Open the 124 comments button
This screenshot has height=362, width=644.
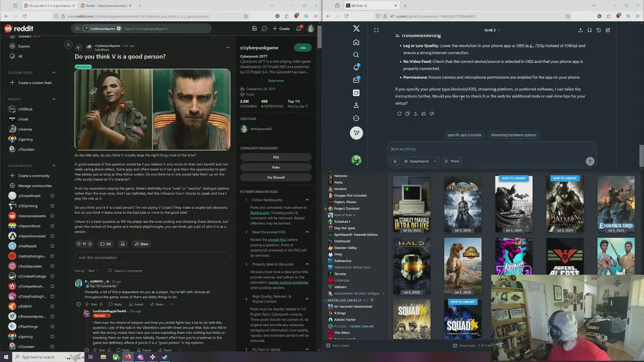105,244
